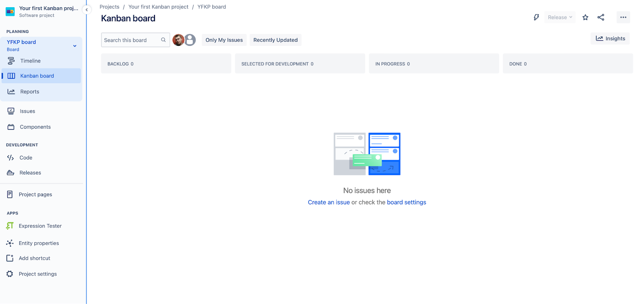Click the Projects breadcrumb link
644x304 pixels.
coord(109,7)
